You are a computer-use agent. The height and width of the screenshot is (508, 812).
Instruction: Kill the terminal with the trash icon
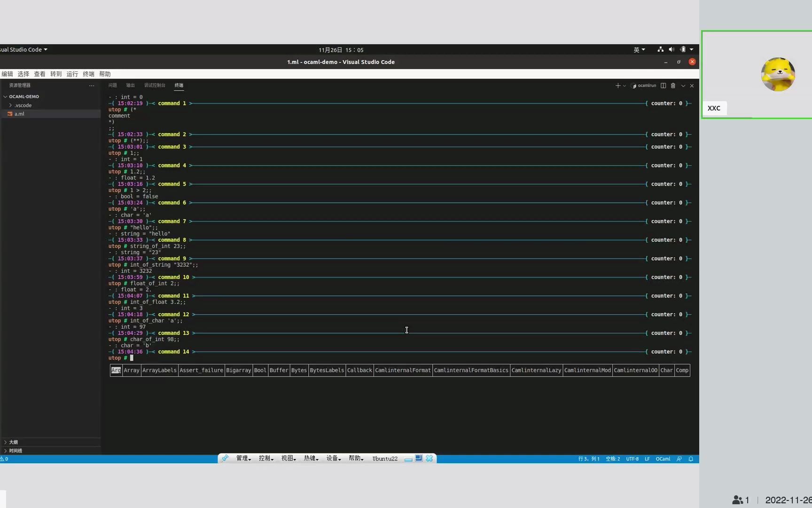tap(673, 86)
